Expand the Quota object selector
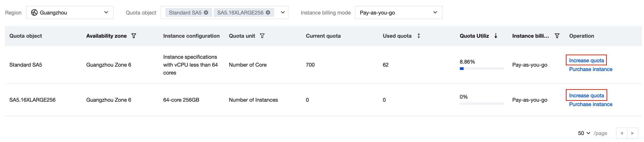This screenshot has width=644, height=142. tap(283, 12)
